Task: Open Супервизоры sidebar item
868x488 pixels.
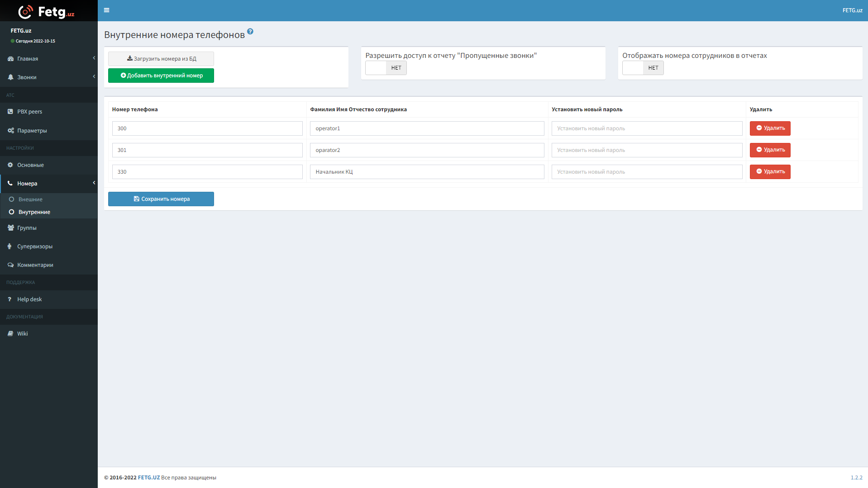Action: [35, 246]
